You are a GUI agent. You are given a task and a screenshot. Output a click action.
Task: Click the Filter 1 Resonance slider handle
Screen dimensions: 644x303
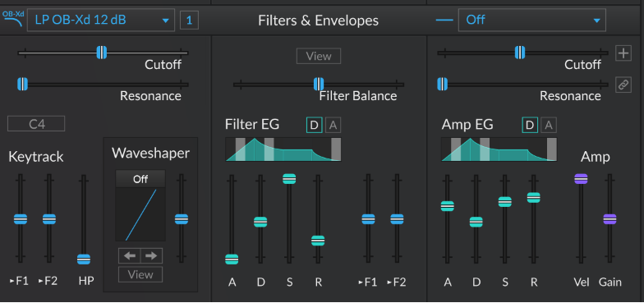coord(22,84)
